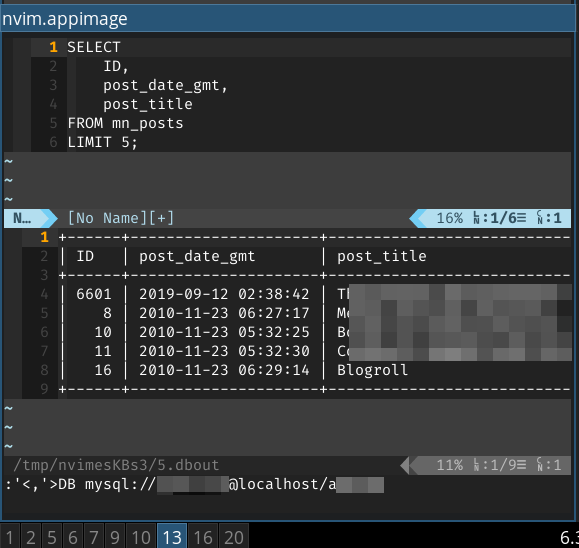Click line number 1 in results buffer
Image resolution: width=579 pixels, height=548 pixels.
pyautogui.click(x=44, y=237)
